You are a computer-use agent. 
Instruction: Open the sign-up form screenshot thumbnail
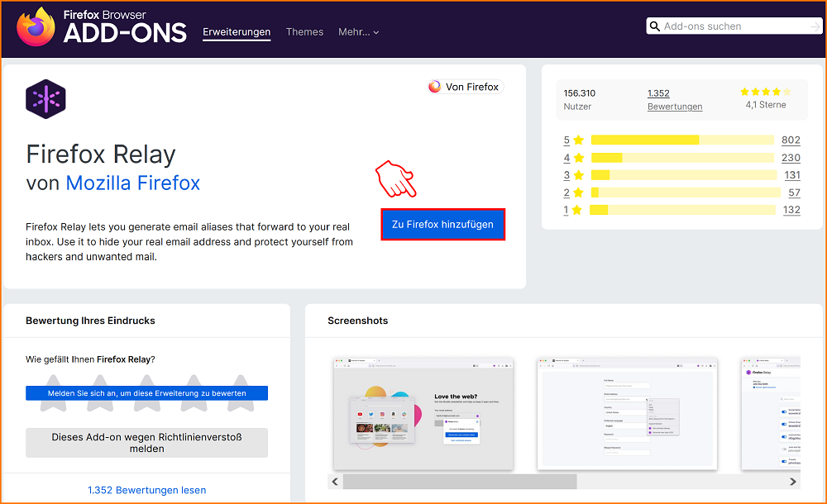[627, 414]
